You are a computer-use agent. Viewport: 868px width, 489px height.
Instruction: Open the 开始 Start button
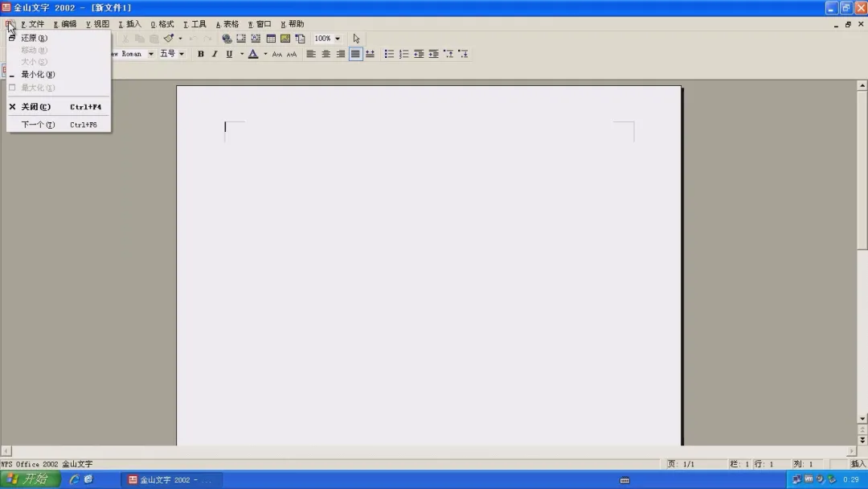click(x=31, y=479)
